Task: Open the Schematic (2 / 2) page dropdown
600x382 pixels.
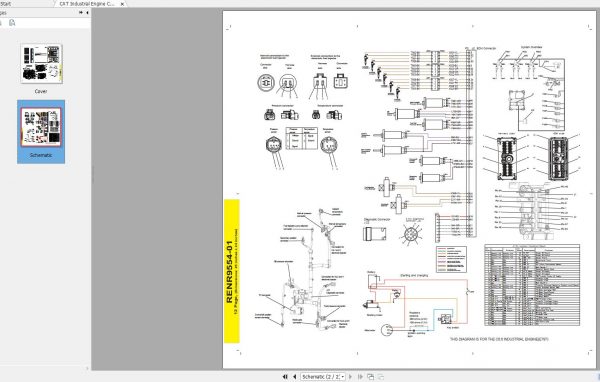Action: (x=323, y=377)
